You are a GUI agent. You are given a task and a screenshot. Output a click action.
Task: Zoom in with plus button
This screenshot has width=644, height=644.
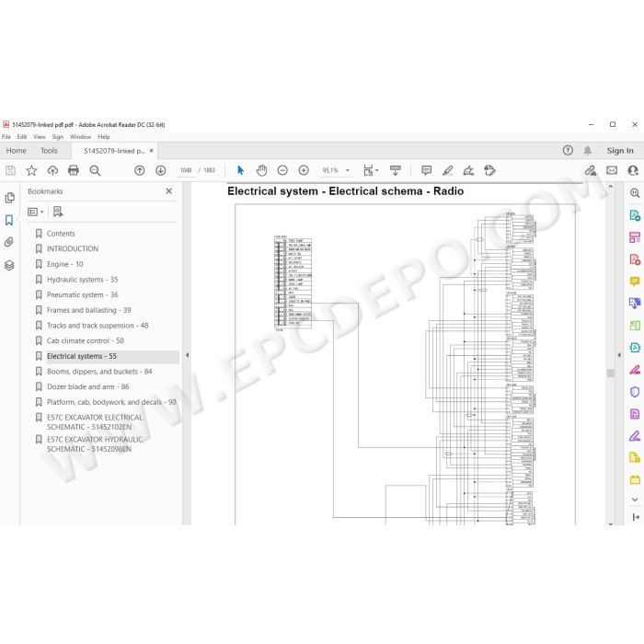304,170
